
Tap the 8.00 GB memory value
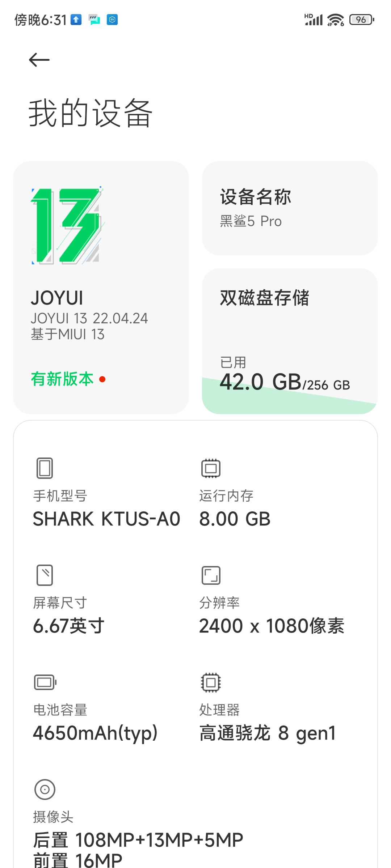235,519
